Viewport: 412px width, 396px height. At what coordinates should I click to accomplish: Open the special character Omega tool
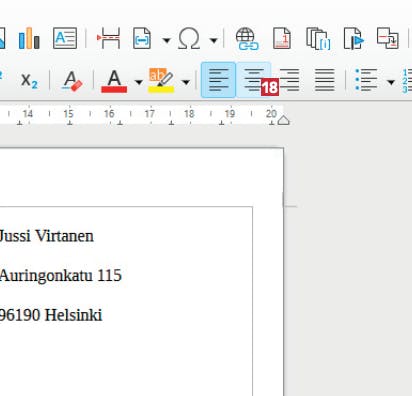[x=189, y=38]
